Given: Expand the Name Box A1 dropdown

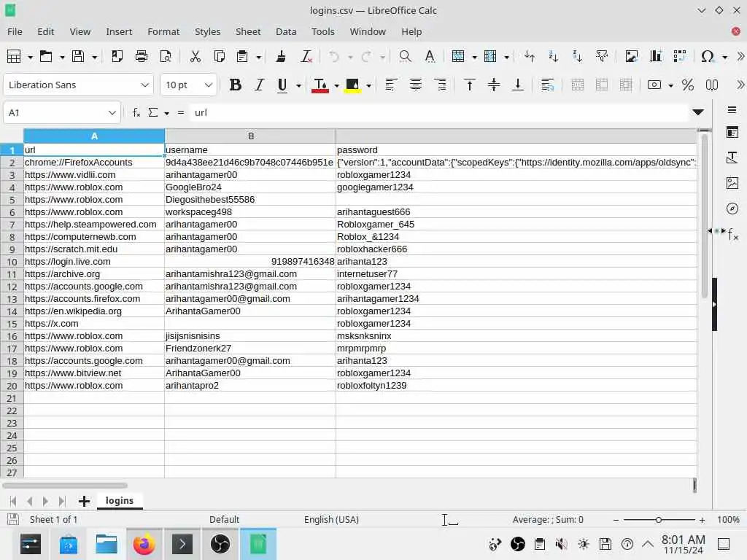Looking at the screenshot, I should [x=112, y=113].
